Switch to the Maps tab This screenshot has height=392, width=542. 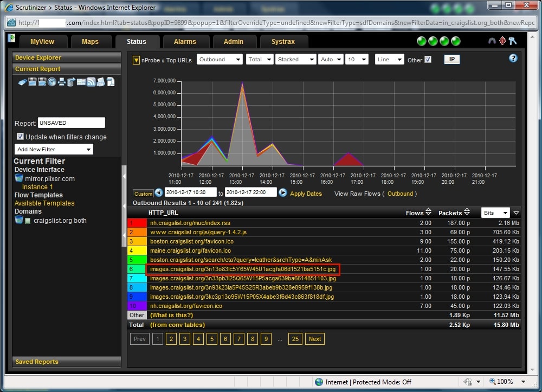91,41
